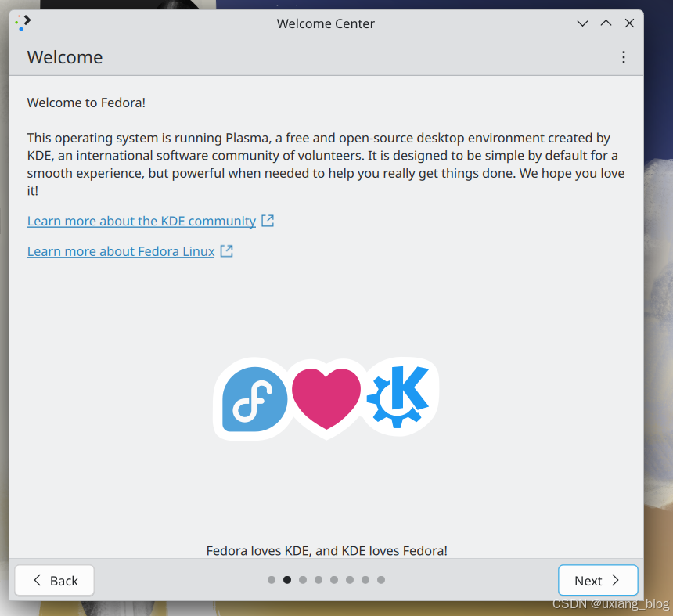The width and height of the screenshot is (673, 616).
Task: Open the three-dot overflow menu
Action: (x=623, y=57)
